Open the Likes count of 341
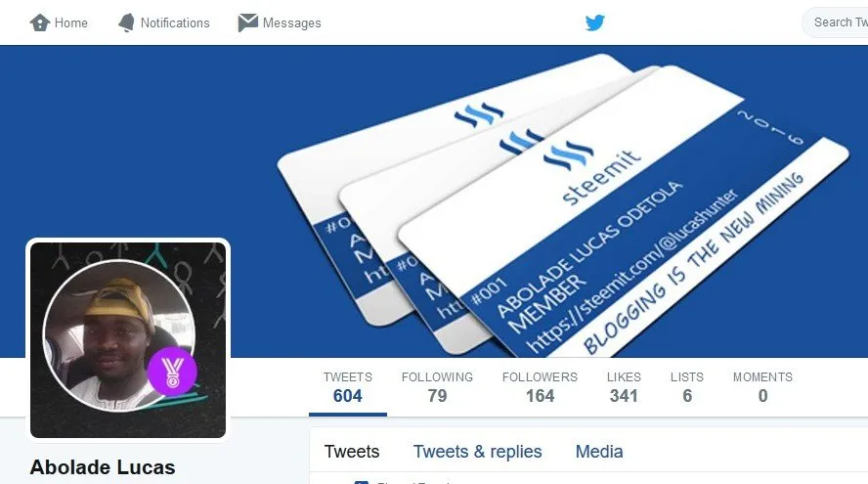 coord(624,386)
